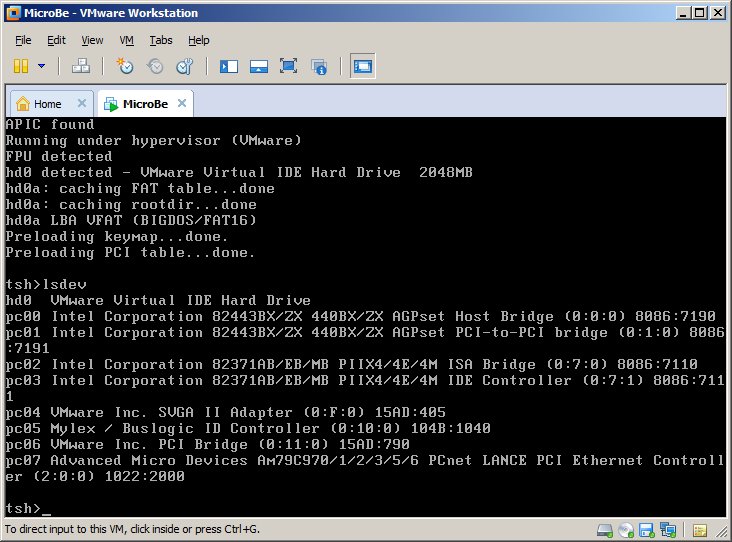Image resolution: width=732 pixels, height=542 pixels.
Task: Open the Tabs menu
Action: tap(161, 40)
